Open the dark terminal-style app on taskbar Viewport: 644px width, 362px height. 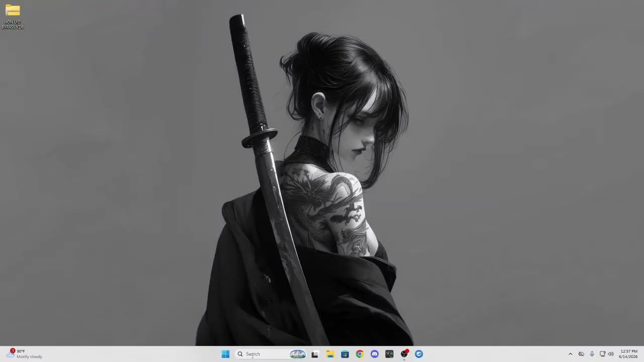(389, 354)
